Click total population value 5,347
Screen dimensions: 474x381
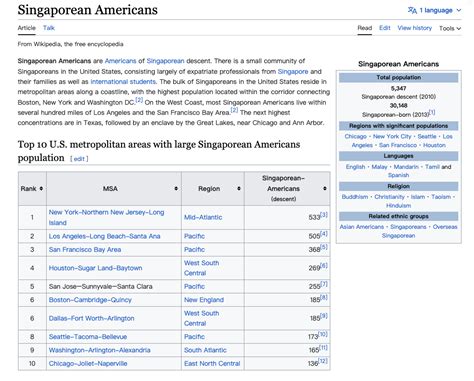click(398, 88)
